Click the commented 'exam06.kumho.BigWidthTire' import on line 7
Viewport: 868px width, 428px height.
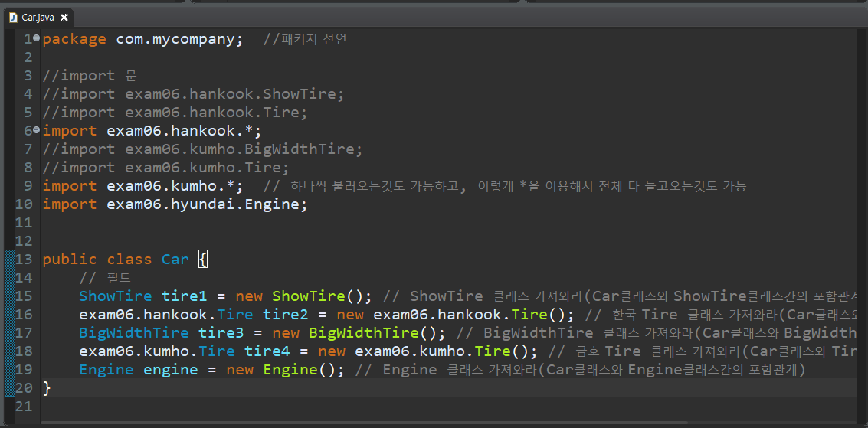click(x=239, y=149)
